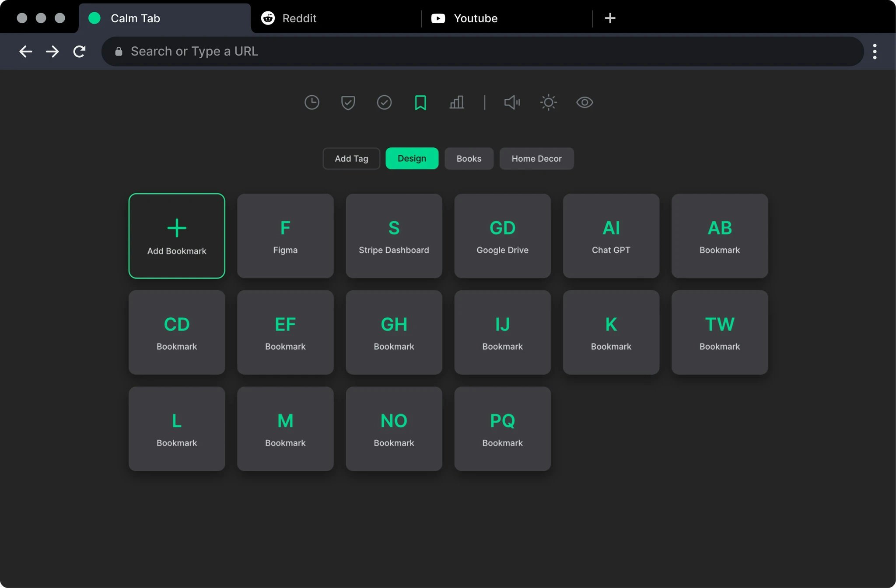Click the lock icon in address bar
Screen dimensions: 896x588
coord(119,52)
